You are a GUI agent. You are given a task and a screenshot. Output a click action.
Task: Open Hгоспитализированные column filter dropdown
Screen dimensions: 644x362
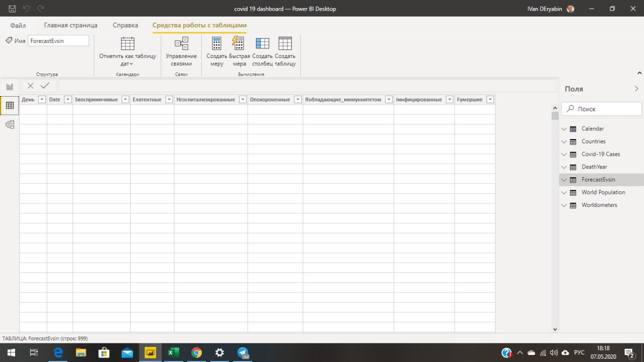click(x=243, y=100)
